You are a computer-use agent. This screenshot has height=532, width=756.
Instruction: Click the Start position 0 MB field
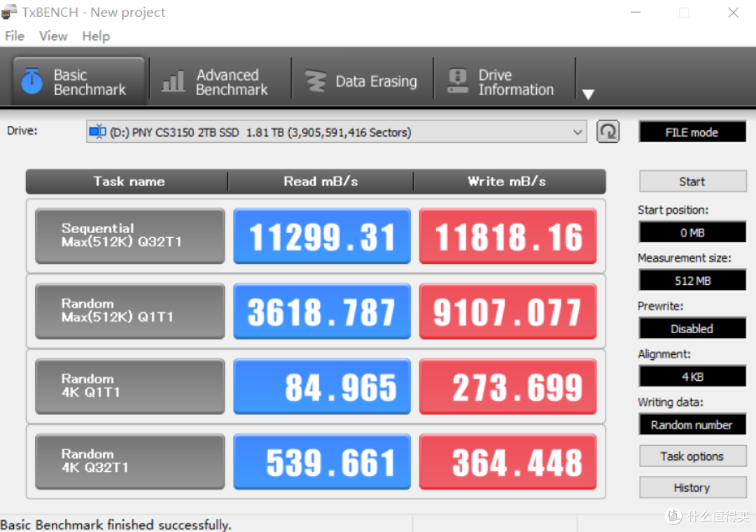(692, 232)
